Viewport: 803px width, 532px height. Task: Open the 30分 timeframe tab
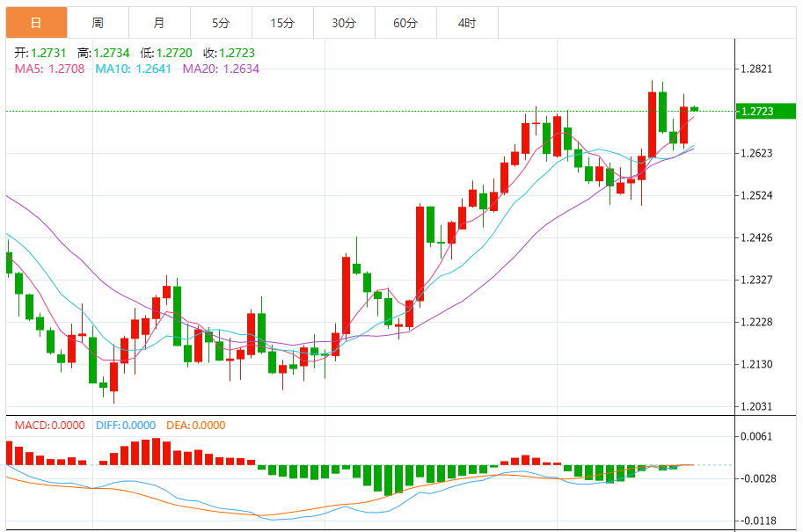[344, 23]
